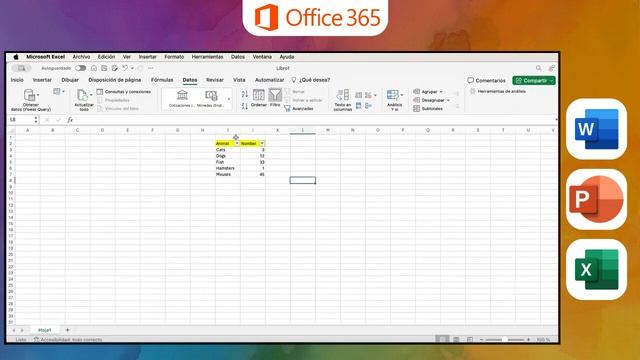The image size is (640, 360).
Task: Click the Home icon in quick access toolbar
Action: pos(94,68)
